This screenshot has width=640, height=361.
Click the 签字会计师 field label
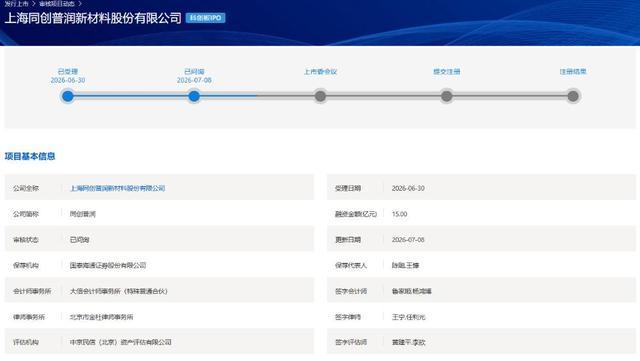(351, 291)
